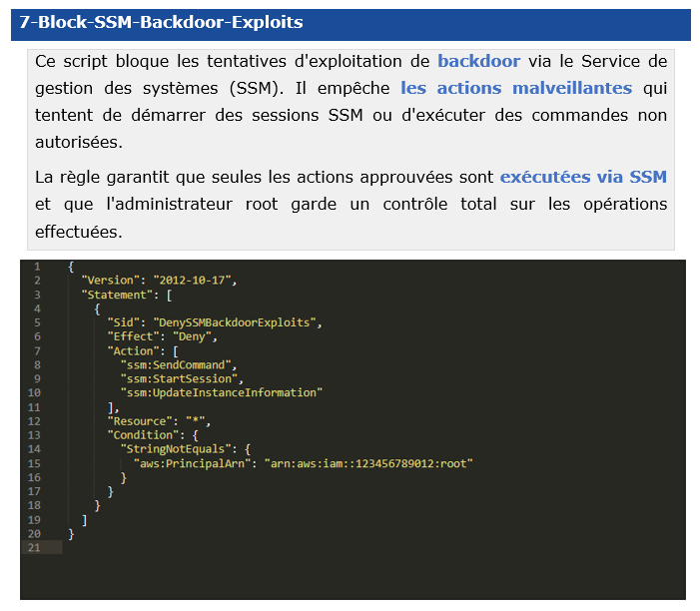
Task: Click the closing brace on line 20
Action: pyautogui.click(x=72, y=534)
